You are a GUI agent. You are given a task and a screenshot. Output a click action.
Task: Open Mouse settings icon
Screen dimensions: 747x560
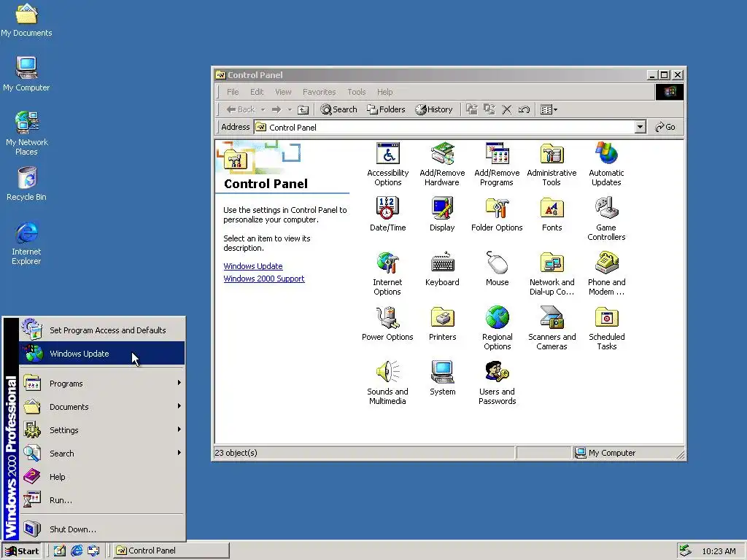[x=497, y=269]
